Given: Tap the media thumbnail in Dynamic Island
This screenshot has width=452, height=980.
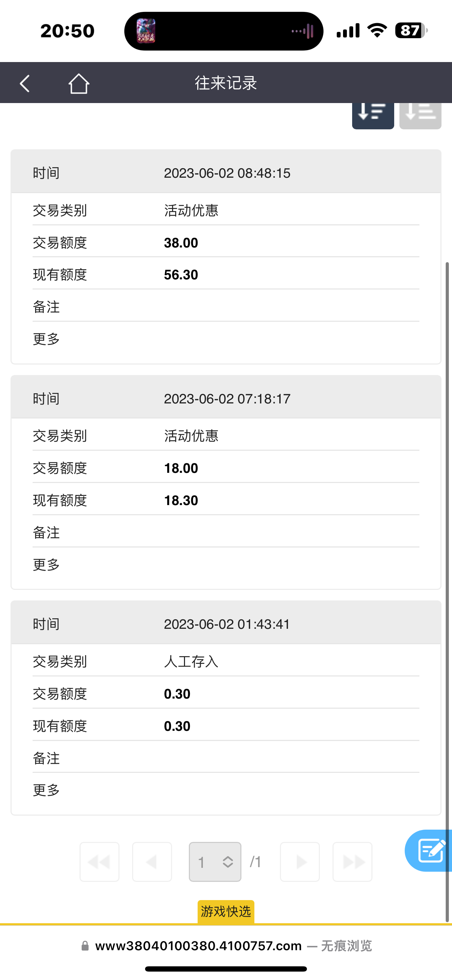Looking at the screenshot, I should tap(146, 31).
